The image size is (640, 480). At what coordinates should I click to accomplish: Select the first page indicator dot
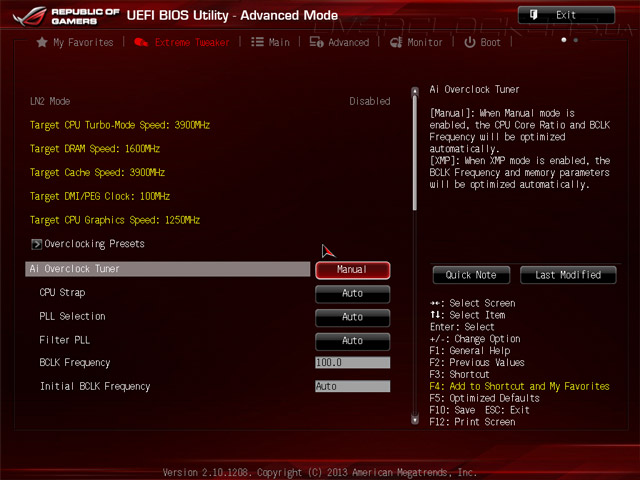coord(564,40)
